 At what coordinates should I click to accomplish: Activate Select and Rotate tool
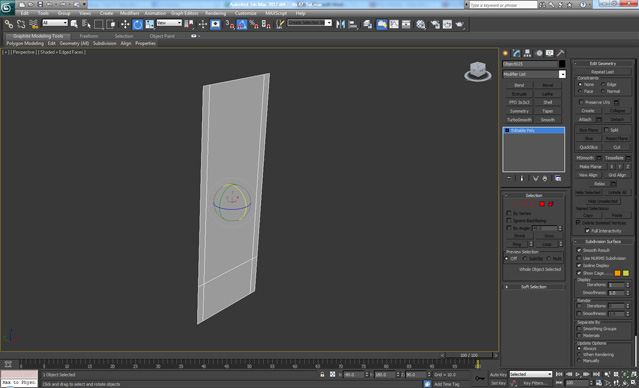click(138, 24)
